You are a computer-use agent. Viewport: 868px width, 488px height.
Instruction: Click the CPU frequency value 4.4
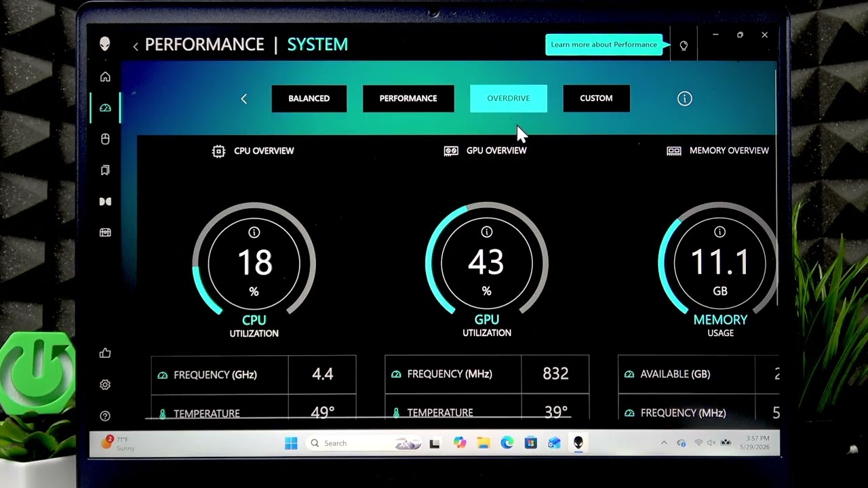click(x=323, y=375)
